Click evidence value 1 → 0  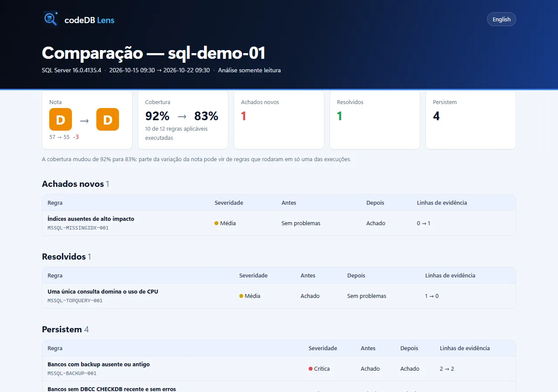[x=432, y=296]
